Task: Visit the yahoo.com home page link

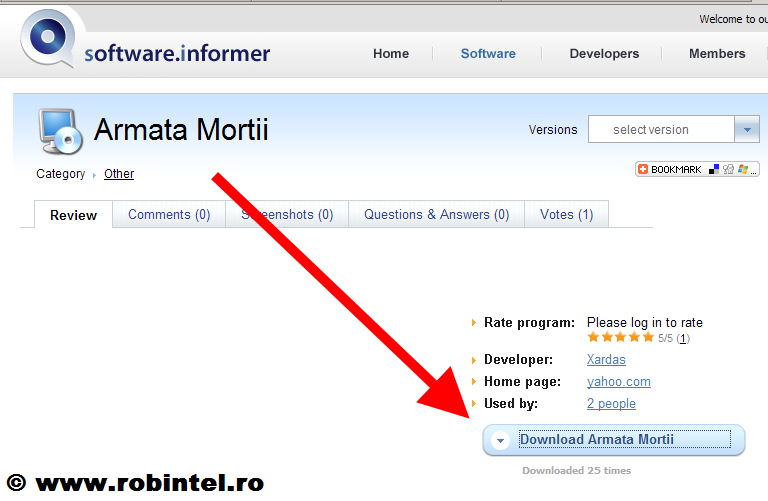Action: (x=619, y=382)
